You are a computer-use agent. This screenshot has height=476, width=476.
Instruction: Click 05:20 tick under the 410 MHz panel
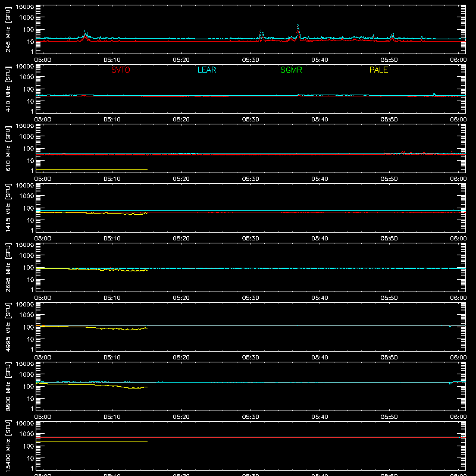click(181, 120)
